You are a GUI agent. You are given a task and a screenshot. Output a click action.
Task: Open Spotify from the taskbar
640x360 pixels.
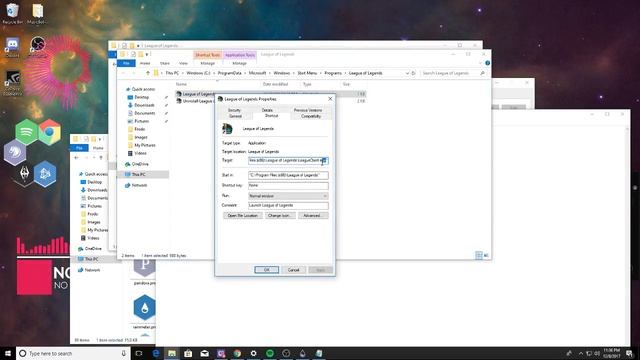click(x=270, y=353)
